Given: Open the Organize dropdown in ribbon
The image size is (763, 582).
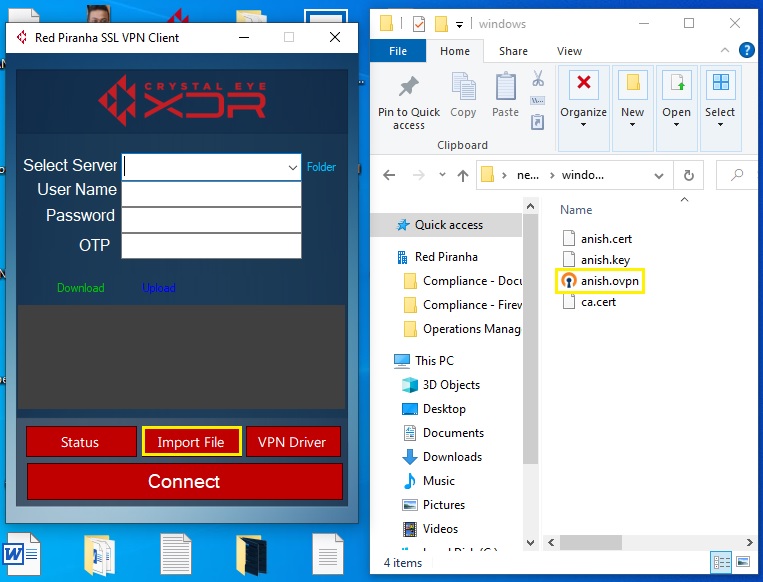Looking at the screenshot, I should pyautogui.click(x=583, y=108).
